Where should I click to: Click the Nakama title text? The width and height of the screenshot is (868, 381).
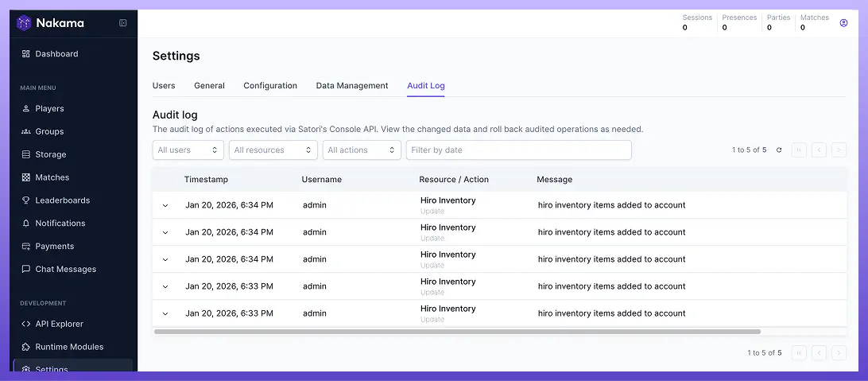[60, 23]
